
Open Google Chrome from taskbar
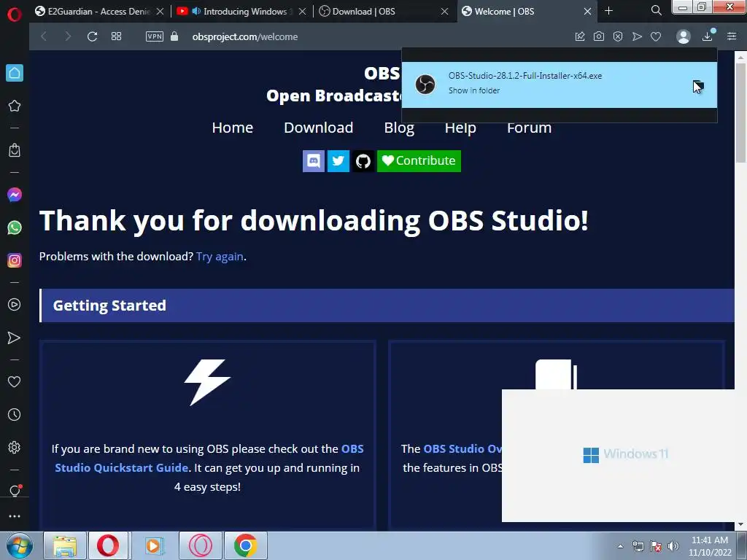pyautogui.click(x=246, y=545)
